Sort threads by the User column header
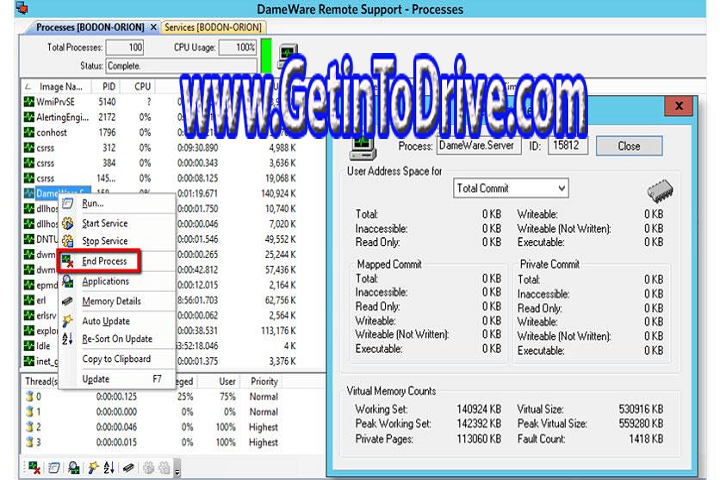720x480 pixels. tap(221, 381)
